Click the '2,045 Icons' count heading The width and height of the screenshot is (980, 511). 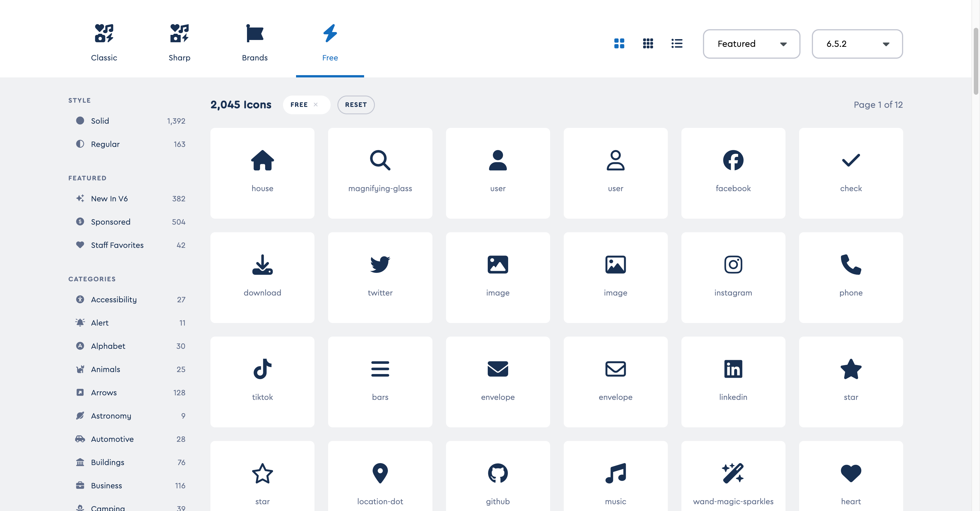coord(241,105)
